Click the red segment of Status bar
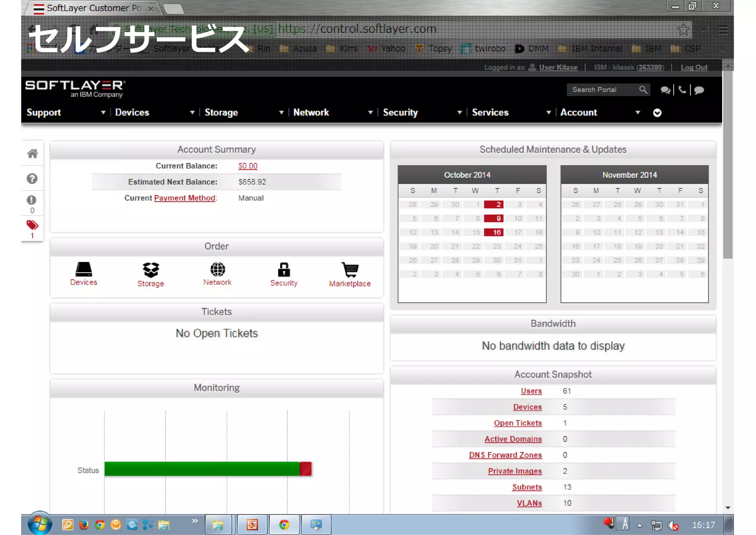Image resolution: width=756 pixels, height=535 pixels. [306, 469]
